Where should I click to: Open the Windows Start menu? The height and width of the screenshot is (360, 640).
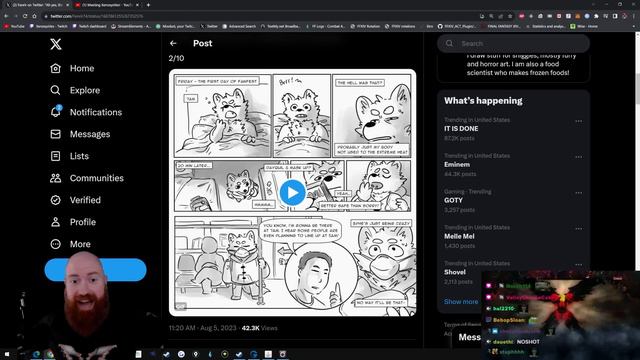click(x=7, y=354)
